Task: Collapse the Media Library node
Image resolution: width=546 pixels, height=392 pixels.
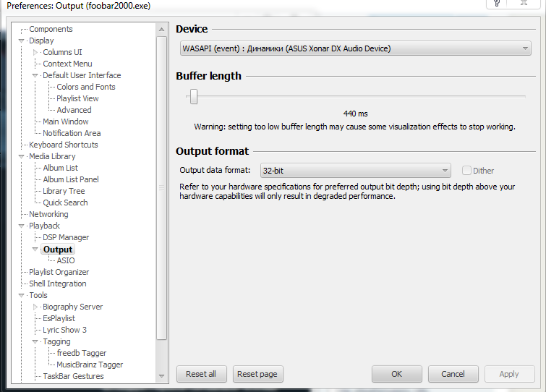Action: (x=21, y=157)
